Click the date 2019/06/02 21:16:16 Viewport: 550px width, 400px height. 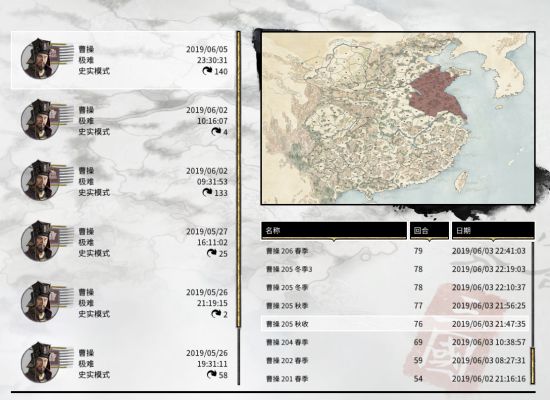[x=489, y=379]
